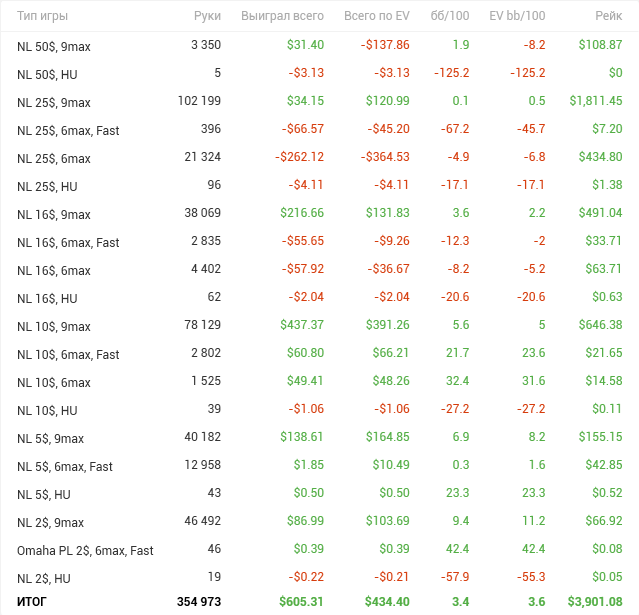Sort by the бб/100 column header

click(450, 17)
